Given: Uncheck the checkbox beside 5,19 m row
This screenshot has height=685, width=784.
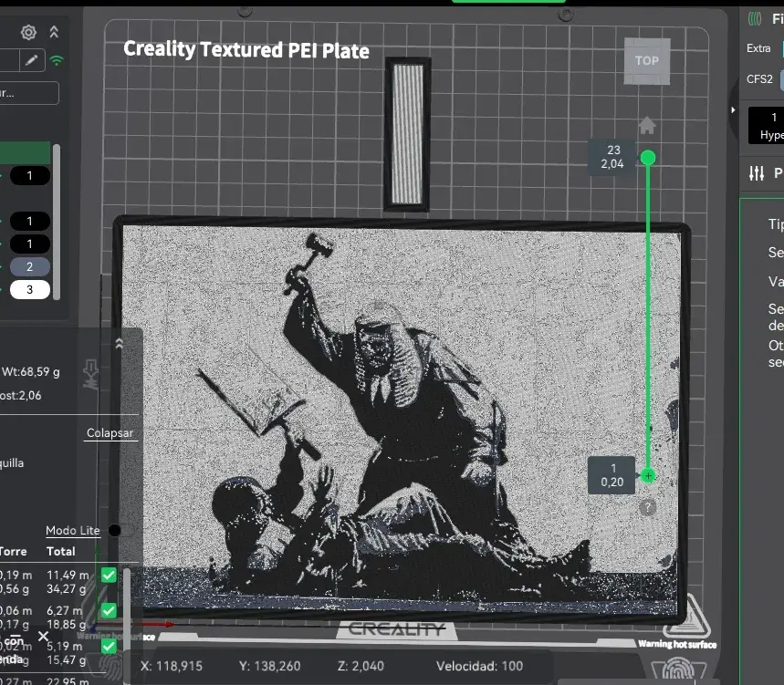Looking at the screenshot, I should point(109,647).
